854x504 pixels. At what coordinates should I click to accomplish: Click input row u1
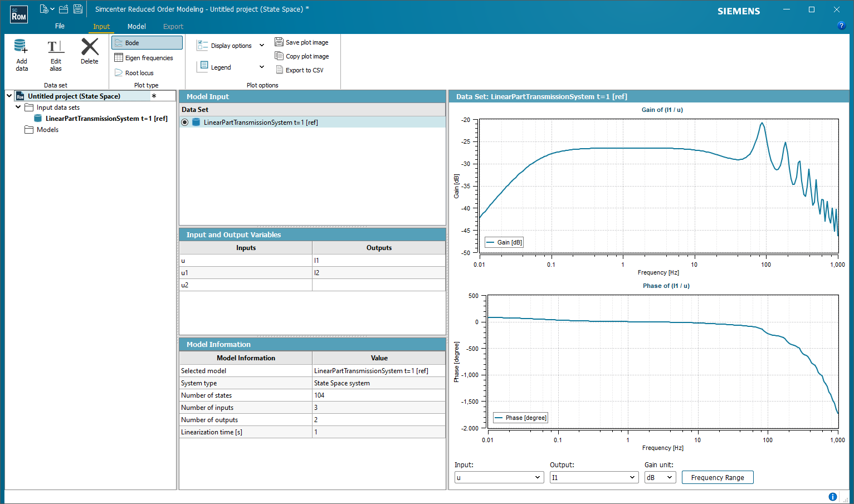(246, 273)
